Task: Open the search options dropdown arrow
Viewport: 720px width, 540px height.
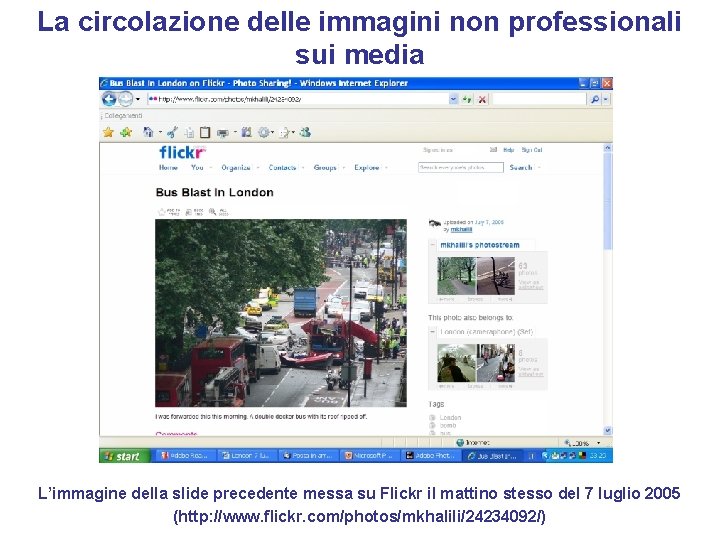Action: [606, 99]
